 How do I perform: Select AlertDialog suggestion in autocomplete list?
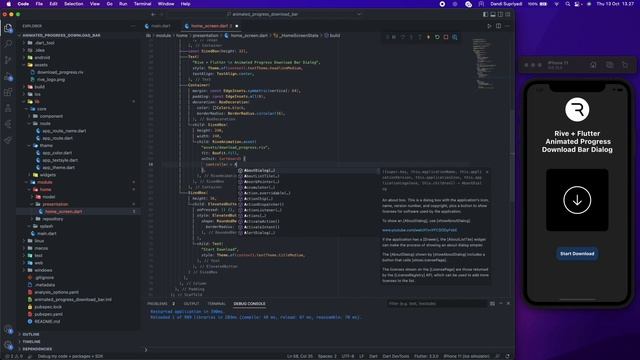(x=259, y=233)
